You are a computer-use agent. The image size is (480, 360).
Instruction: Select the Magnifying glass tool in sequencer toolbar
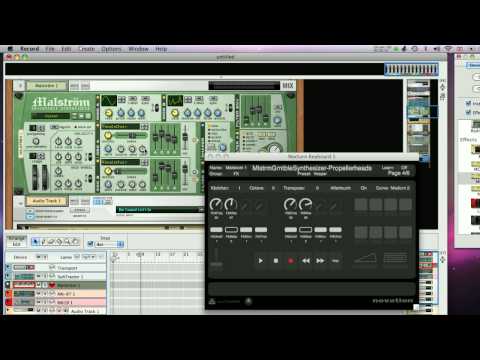click(67, 242)
